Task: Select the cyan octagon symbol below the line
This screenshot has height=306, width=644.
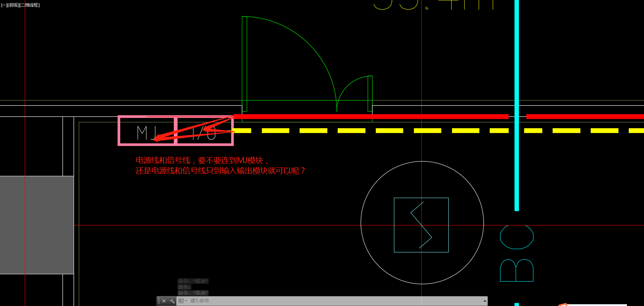Action: 517,237
